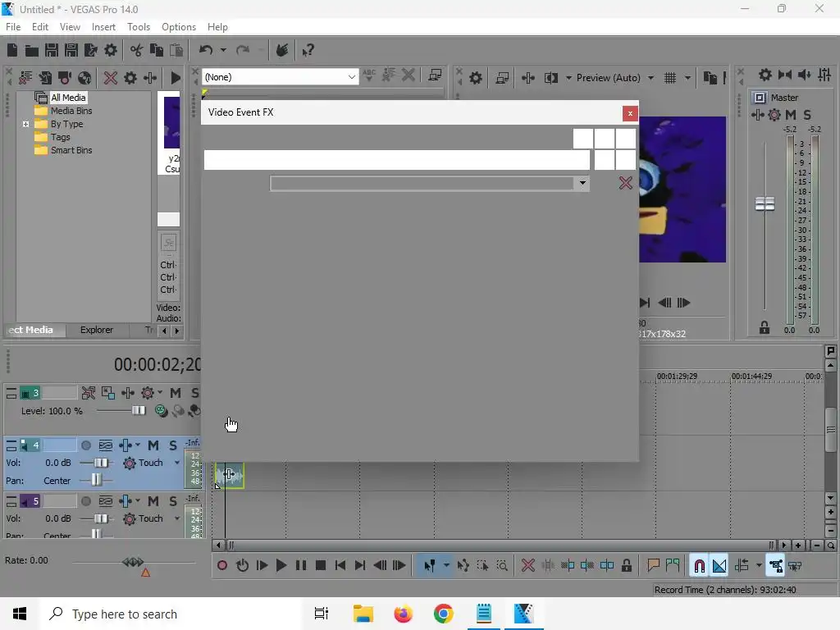Viewport: 840px width, 630px height.
Task: Open the Options menu
Action: point(179,27)
